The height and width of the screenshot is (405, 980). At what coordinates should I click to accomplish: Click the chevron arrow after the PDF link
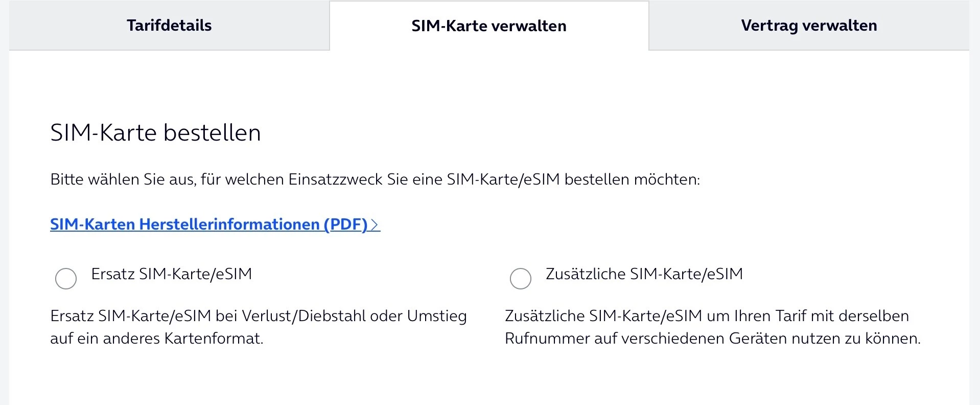[375, 224]
